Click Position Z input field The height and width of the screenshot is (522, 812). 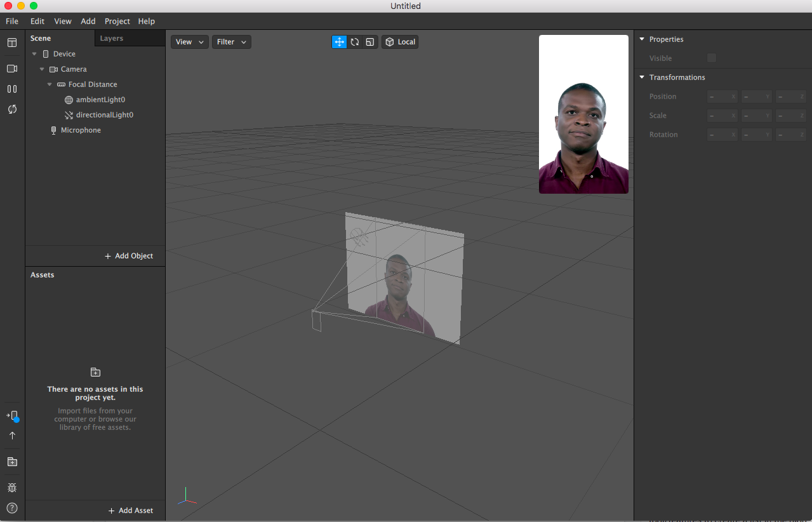[791, 97]
